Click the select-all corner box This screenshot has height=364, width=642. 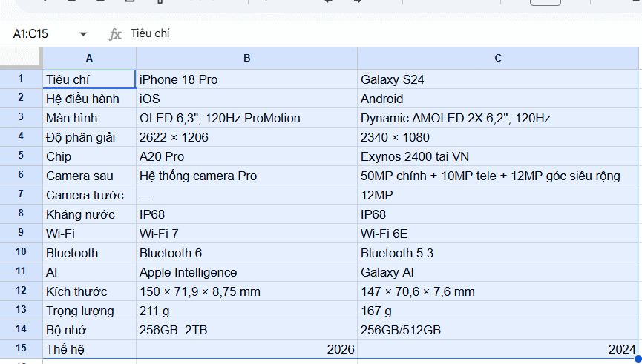click(21, 58)
